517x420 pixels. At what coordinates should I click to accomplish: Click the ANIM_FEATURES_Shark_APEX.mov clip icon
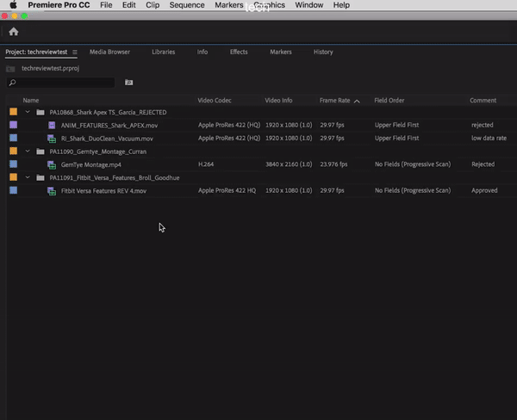(x=52, y=125)
